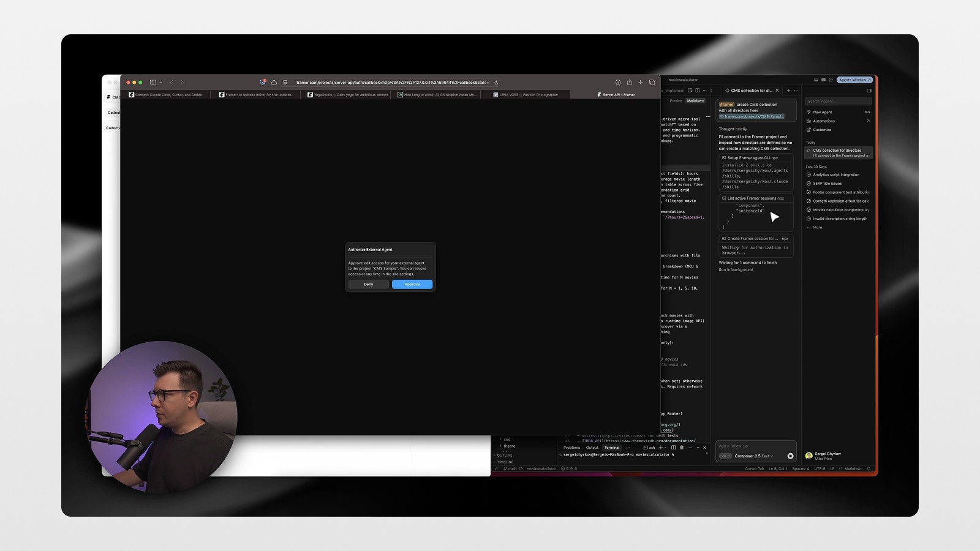980x551 pixels.
Task: Add a new terminal with plus icon
Action: (660, 448)
